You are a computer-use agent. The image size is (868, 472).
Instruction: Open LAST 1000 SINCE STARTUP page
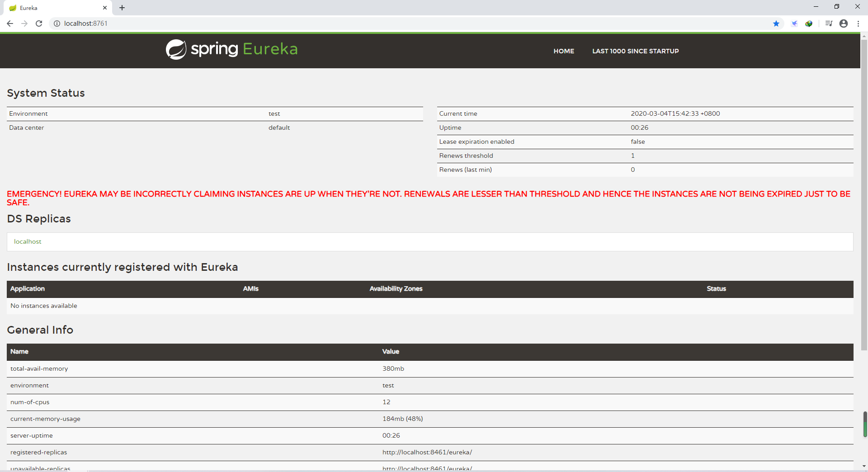(636, 51)
